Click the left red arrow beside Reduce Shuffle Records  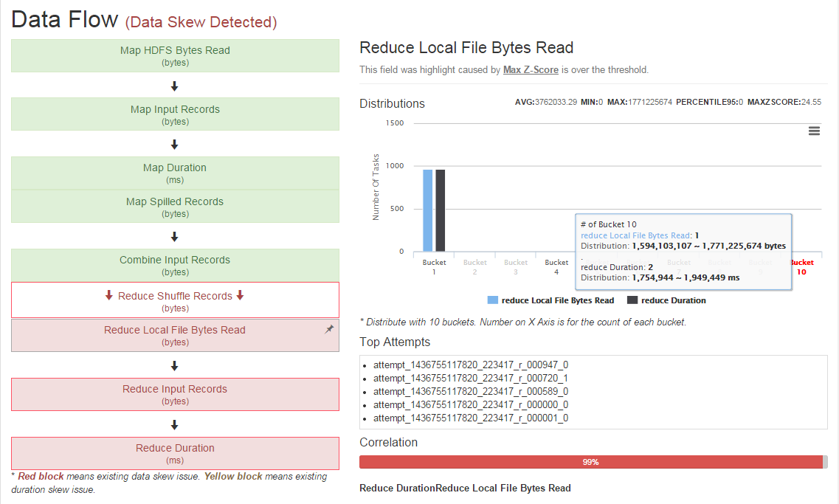click(109, 296)
